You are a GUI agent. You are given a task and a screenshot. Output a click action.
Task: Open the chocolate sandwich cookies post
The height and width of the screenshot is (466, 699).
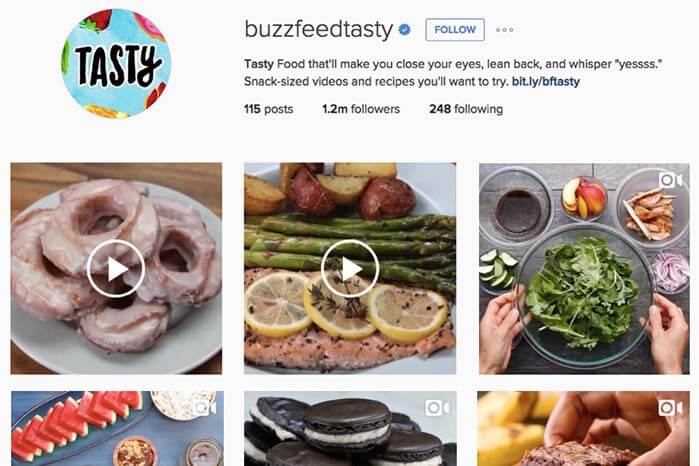tap(350, 429)
